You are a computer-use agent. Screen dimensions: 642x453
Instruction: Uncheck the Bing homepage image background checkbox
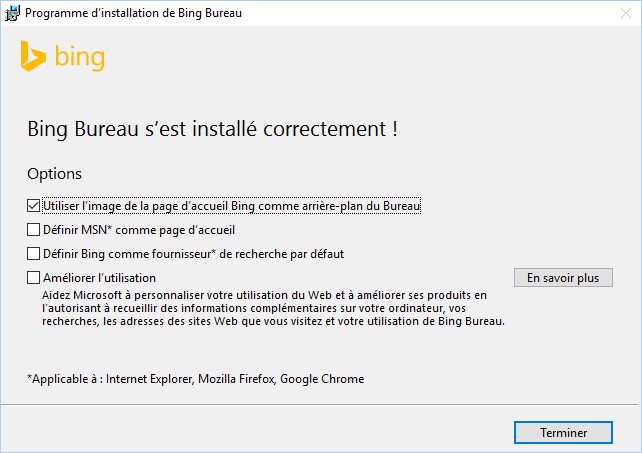[x=35, y=206]
